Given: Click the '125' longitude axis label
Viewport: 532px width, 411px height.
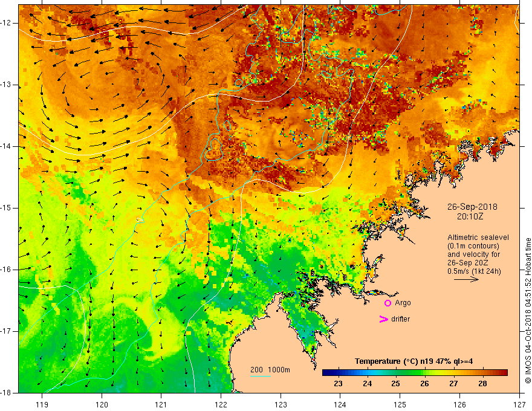Looking at the screenshot, I should click(400, 405).
